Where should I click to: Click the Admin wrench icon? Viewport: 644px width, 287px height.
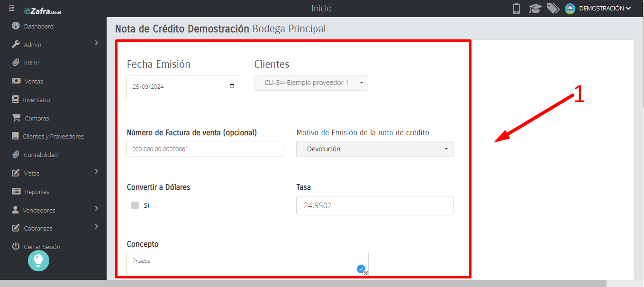16,45
